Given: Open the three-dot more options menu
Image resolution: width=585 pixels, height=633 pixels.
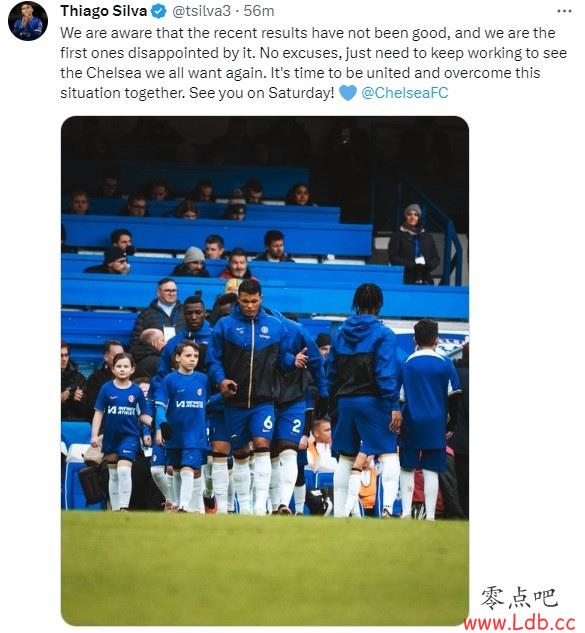Looking at the screenshot, I should click(564, 11).
